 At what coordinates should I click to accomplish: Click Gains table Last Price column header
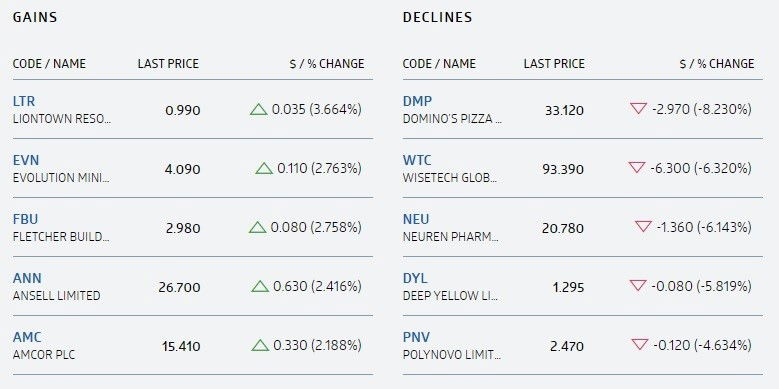pyautogui.click(x=168, y=64)
